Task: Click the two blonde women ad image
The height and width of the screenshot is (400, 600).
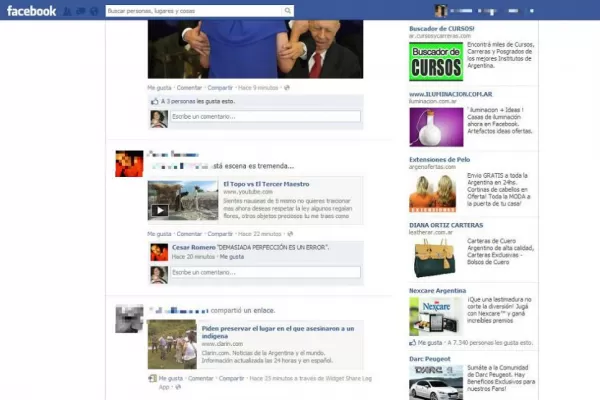Action: coord(433,193)
